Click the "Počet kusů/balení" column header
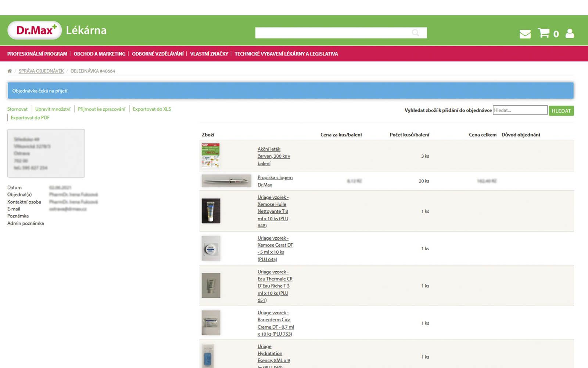 click(x=409, y=135)
